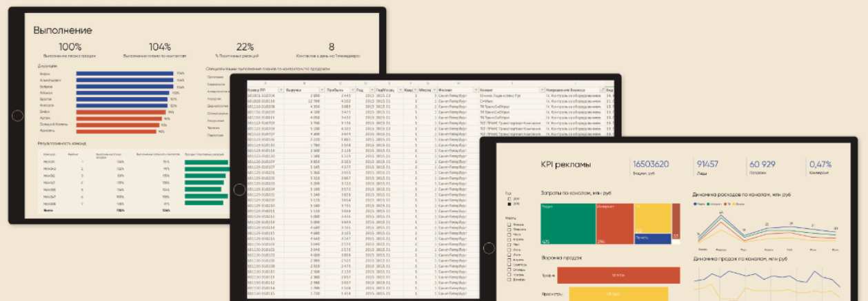The width and height of the screenshot is (868, 301).
Task: Tick the unchecked year checkbox under Год
Action: [509, 199]
